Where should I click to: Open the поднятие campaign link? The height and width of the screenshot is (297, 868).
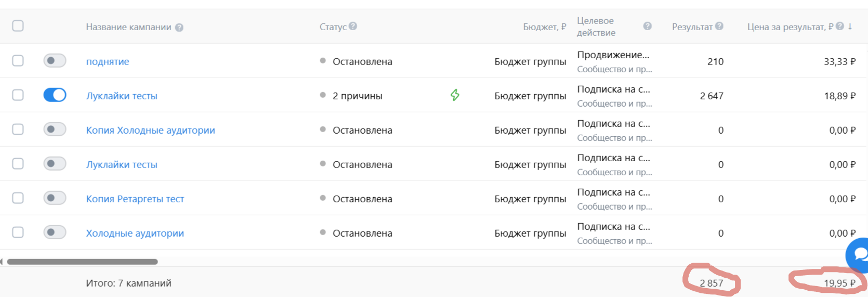[108, 61]
